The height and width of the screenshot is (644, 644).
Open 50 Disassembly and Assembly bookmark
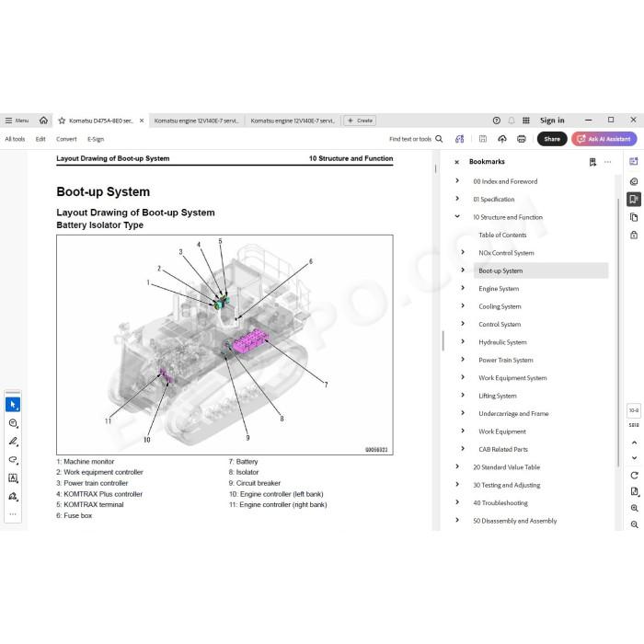point(514,521)
